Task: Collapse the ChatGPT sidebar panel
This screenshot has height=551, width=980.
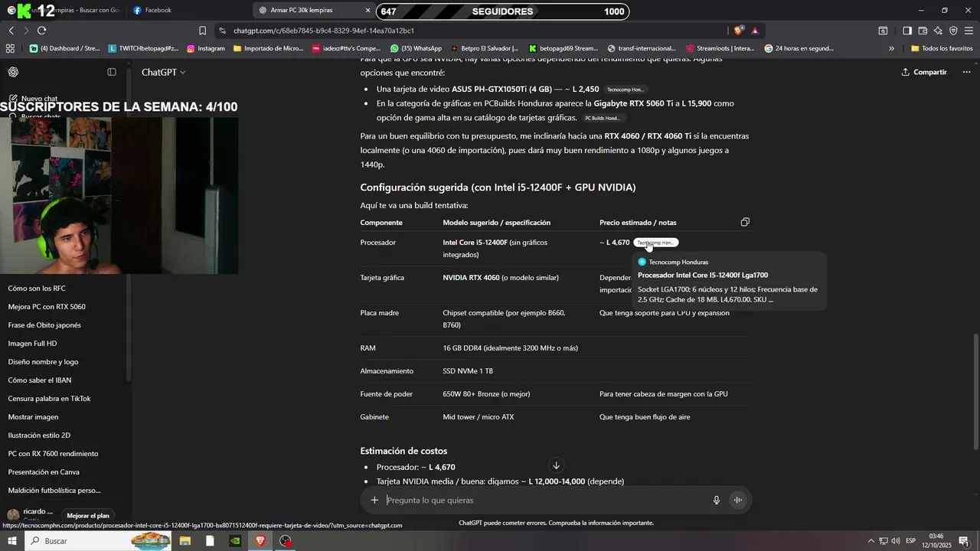Action: (x=112, y=72)
